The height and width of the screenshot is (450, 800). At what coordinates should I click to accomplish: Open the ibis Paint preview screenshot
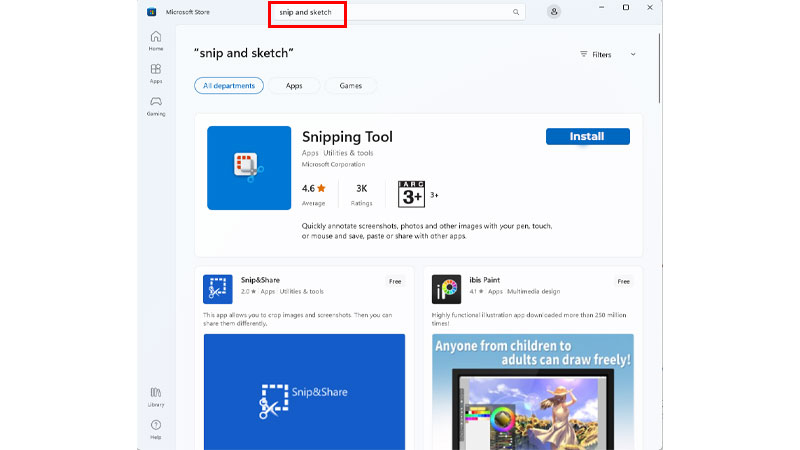tap(533, 392)
